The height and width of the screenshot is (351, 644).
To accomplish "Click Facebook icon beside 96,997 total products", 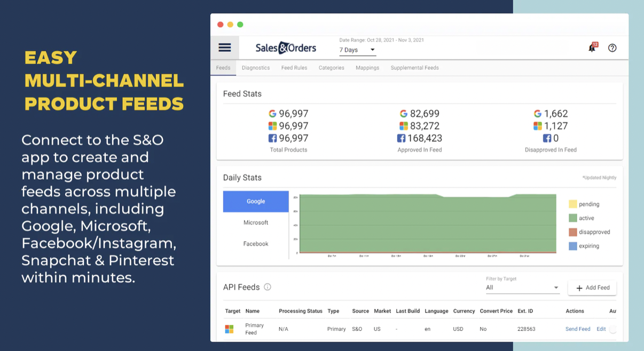I will click(x=272, y=138).
